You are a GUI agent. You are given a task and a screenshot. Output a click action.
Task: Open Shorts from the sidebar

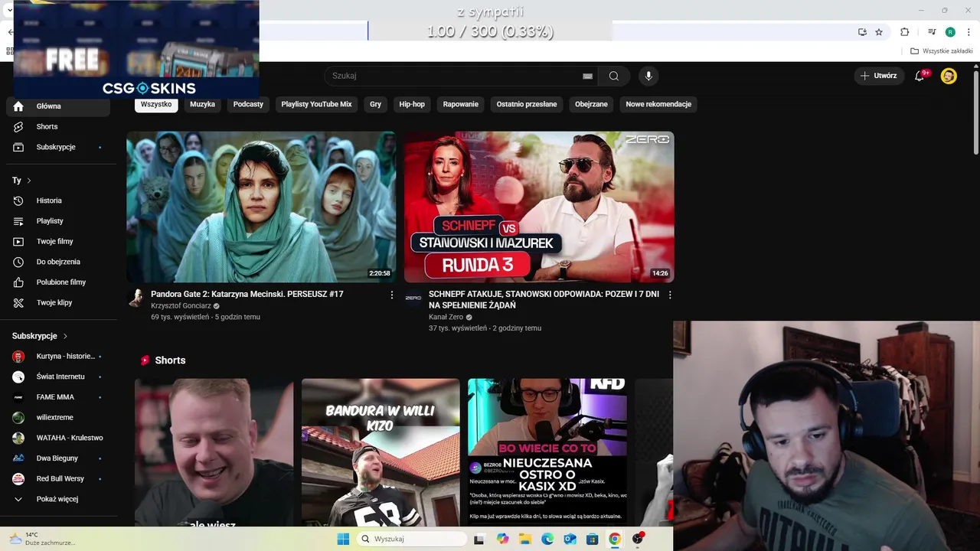coord(58,126)
